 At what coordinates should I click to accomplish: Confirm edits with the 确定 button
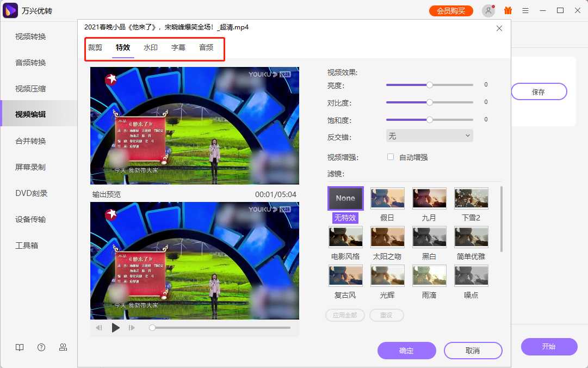coord(406,350)
